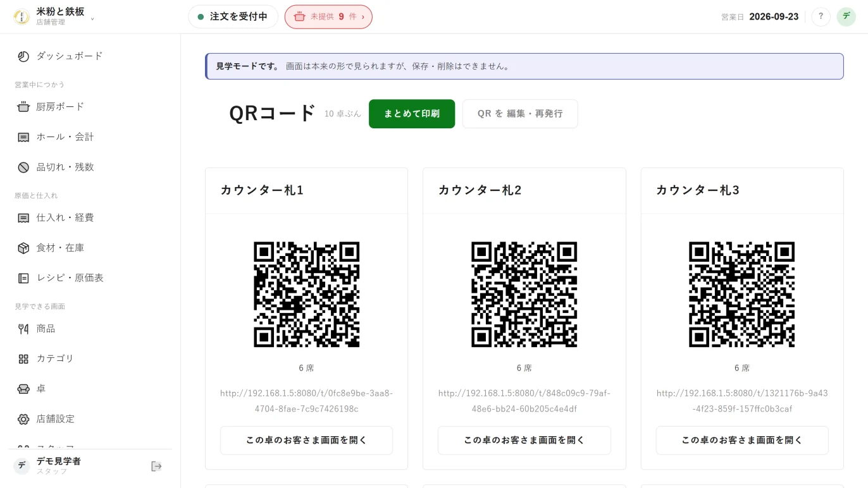This screenshot has width=868, height=488.
Task: Click the 2026-09-23 business date
Action: click(x=774, y=17)
